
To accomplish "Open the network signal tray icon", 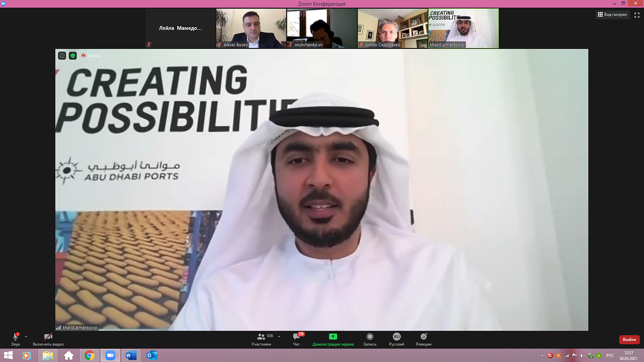I will [x=567, y=356].
